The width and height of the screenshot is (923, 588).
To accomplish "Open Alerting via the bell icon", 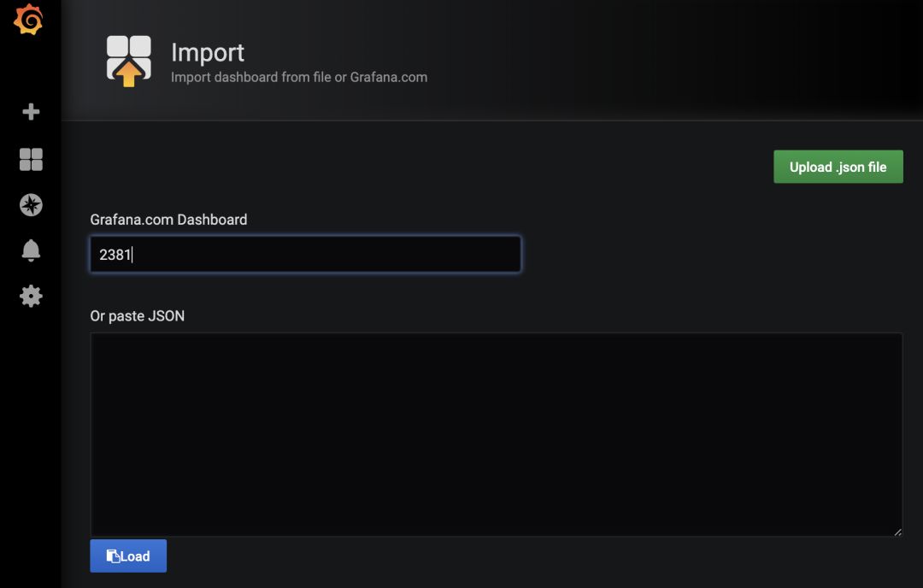I will click(31, 250).
